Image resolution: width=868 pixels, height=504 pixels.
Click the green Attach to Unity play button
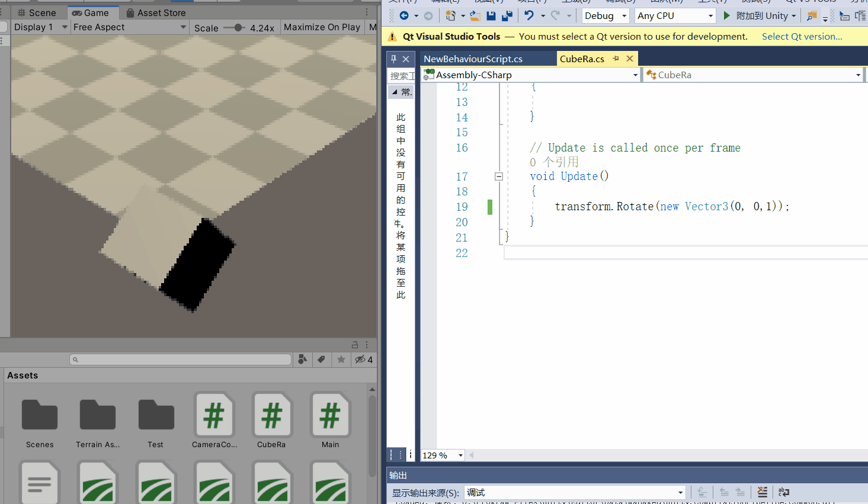(x=726, y=16)
